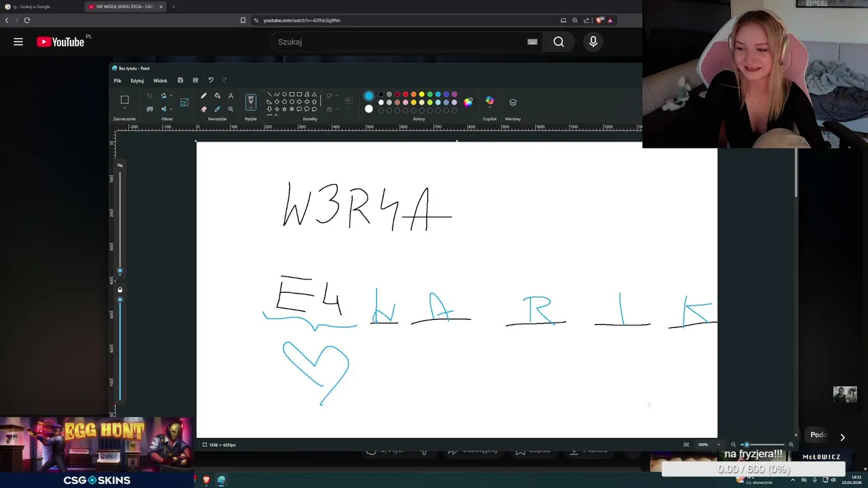
Task: Choose the right arrow shape
Action: coord(299,102)
